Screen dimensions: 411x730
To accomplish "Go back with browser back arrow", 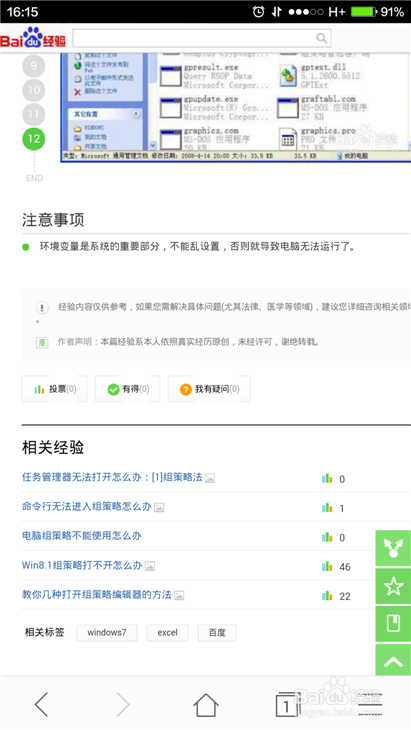I will tap(41, 704).
